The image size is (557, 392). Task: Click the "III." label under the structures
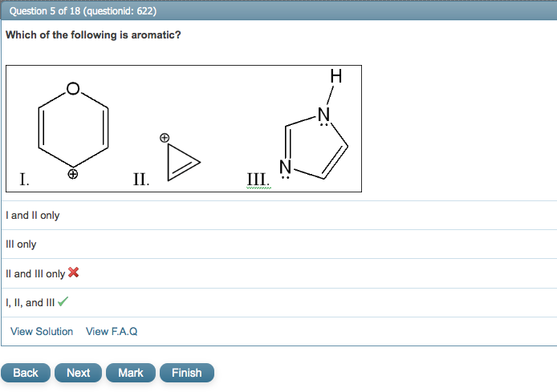(x=258, y=179)
